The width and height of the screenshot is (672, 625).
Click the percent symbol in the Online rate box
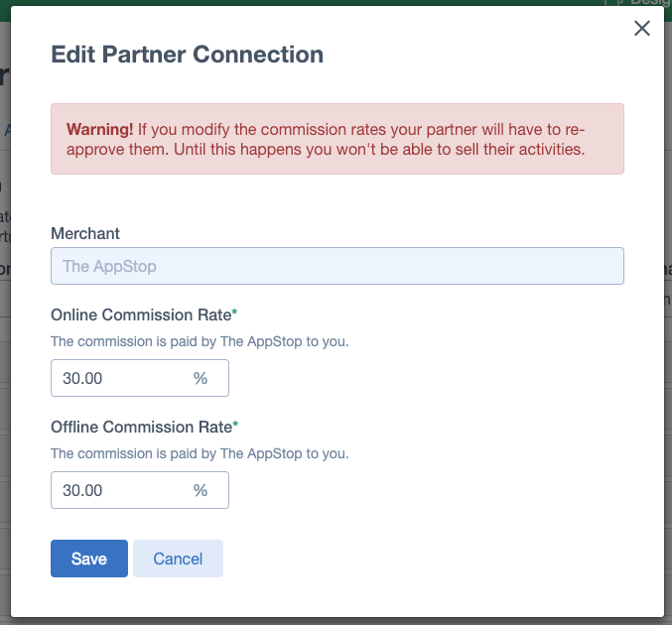[x=201, y=378]
